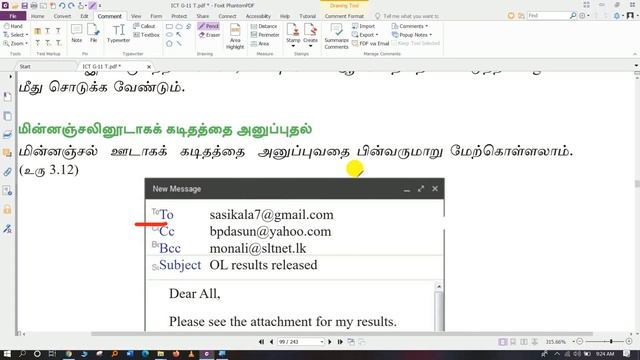The image size is (640, 360).
Task: Open Windows taskbar search
Action: (x=22, y=354)
